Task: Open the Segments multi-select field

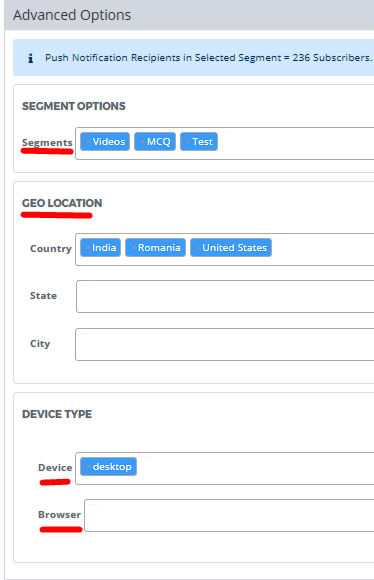Action: tap(296, 144)
